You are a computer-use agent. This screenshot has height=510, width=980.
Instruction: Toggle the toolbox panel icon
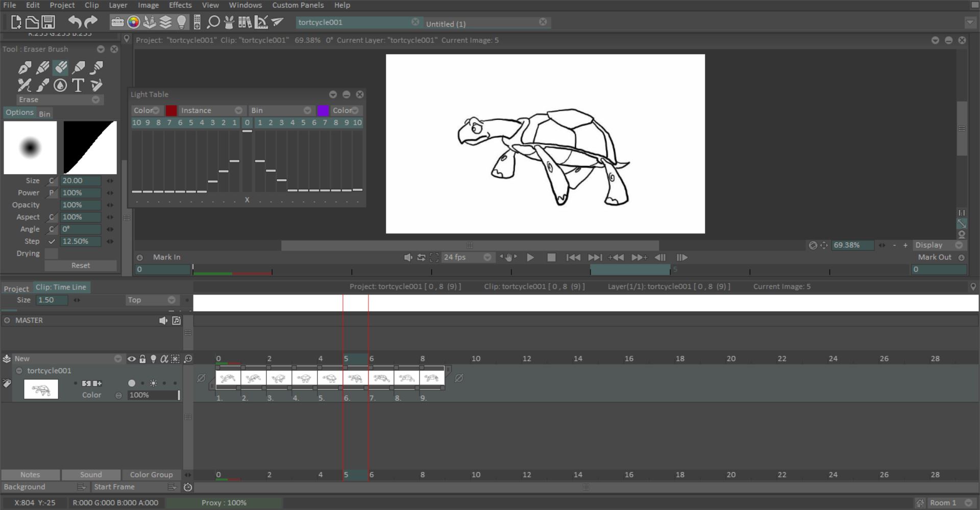tap(117, 22)
